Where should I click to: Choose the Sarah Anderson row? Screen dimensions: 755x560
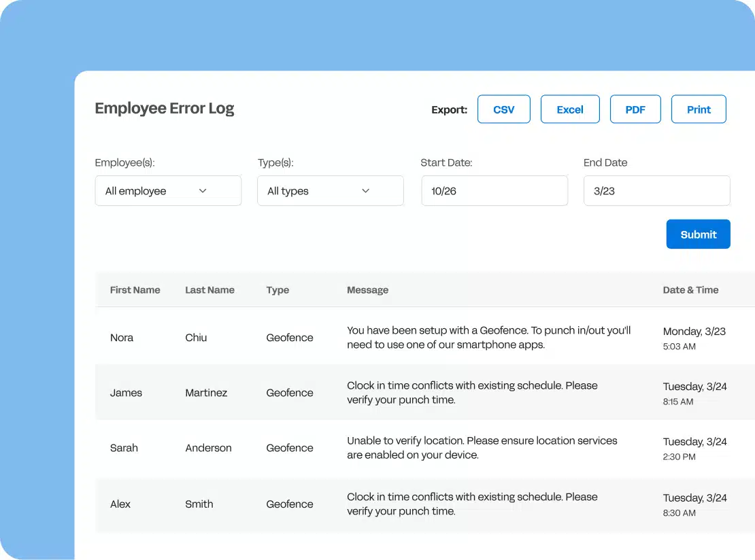[422, 449]
